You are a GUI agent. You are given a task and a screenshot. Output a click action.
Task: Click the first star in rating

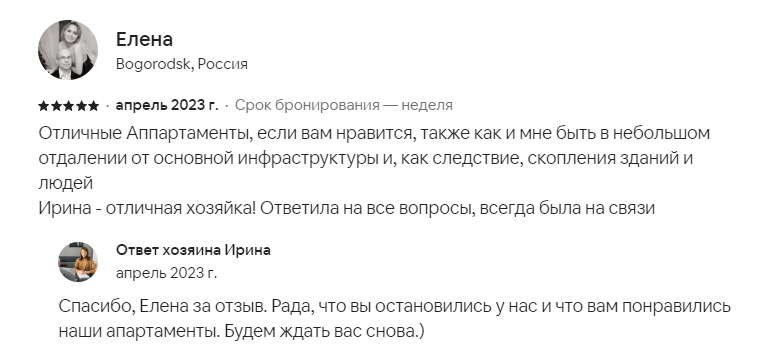pyautogui.click(x=43, y=106)
